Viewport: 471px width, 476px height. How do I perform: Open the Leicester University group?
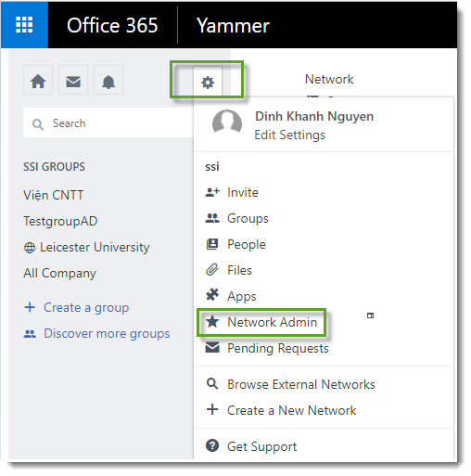(95, 247)
